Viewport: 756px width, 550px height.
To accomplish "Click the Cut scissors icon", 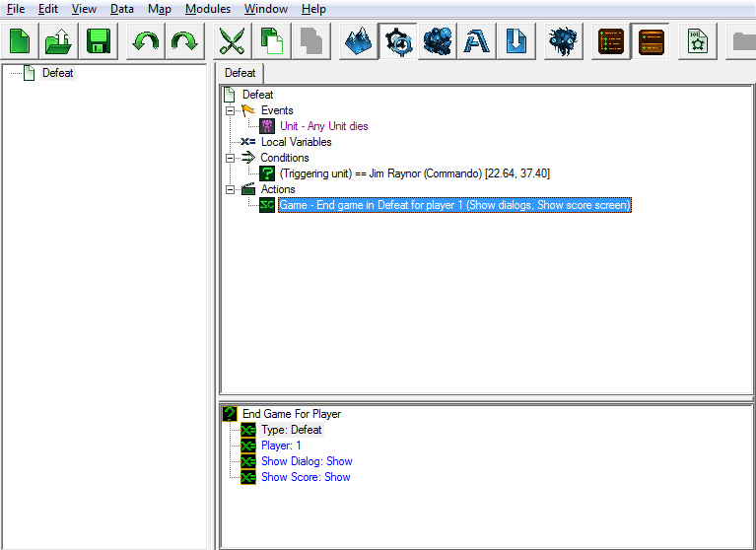I will pos(232,41).
